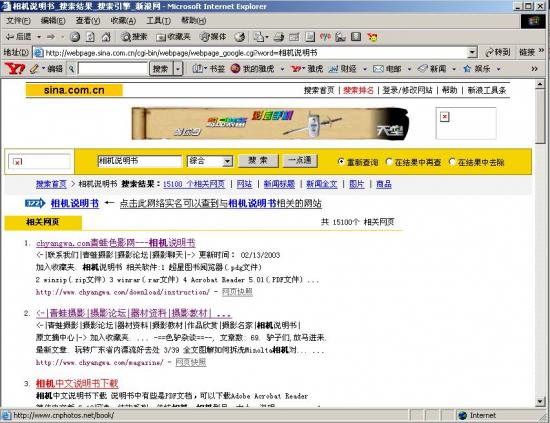The width and height of the screenshot is (550, 423).
Task: Open 我的雅虎 on the Yahoo toolbar
Action: click(x=253, y=69)
